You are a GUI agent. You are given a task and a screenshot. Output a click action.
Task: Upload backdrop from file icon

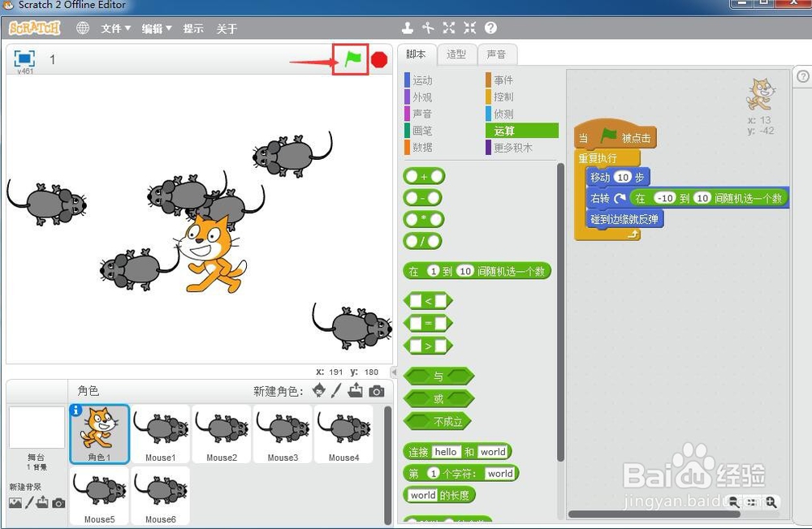pyautogui.click(x=42, y=502)
